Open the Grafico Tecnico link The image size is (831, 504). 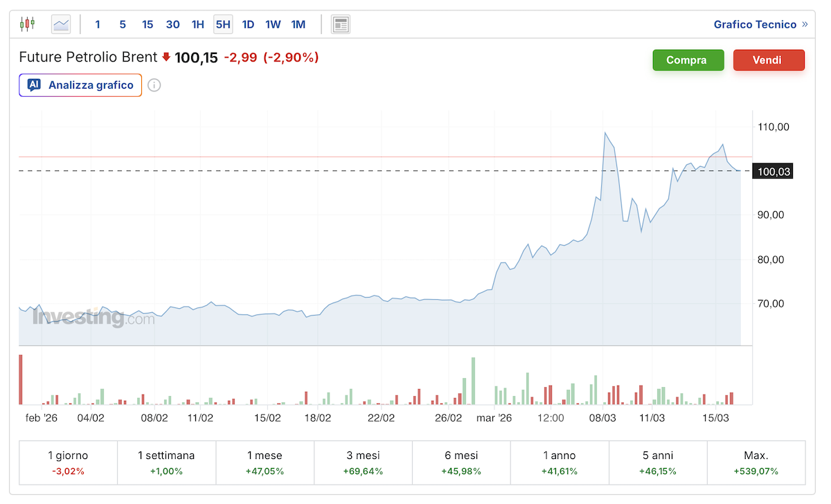(x=755, y=24)
